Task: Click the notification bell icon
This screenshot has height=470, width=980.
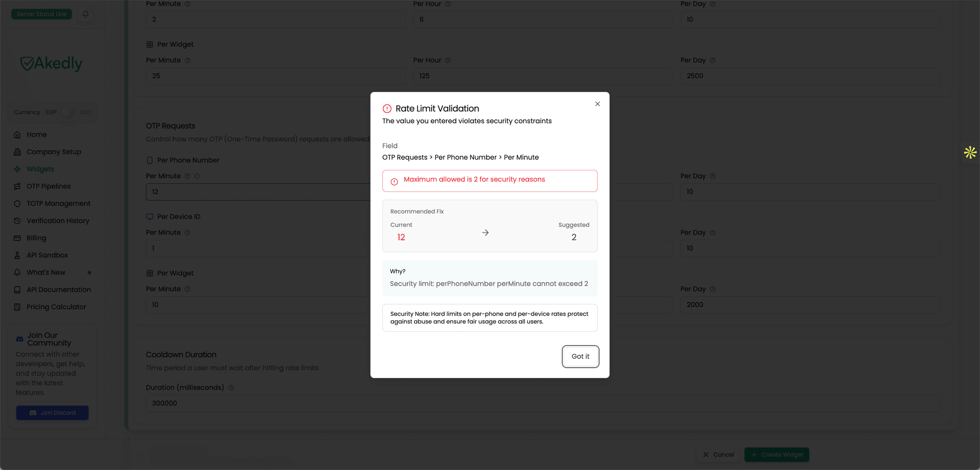Action: [x=86, y=14]
